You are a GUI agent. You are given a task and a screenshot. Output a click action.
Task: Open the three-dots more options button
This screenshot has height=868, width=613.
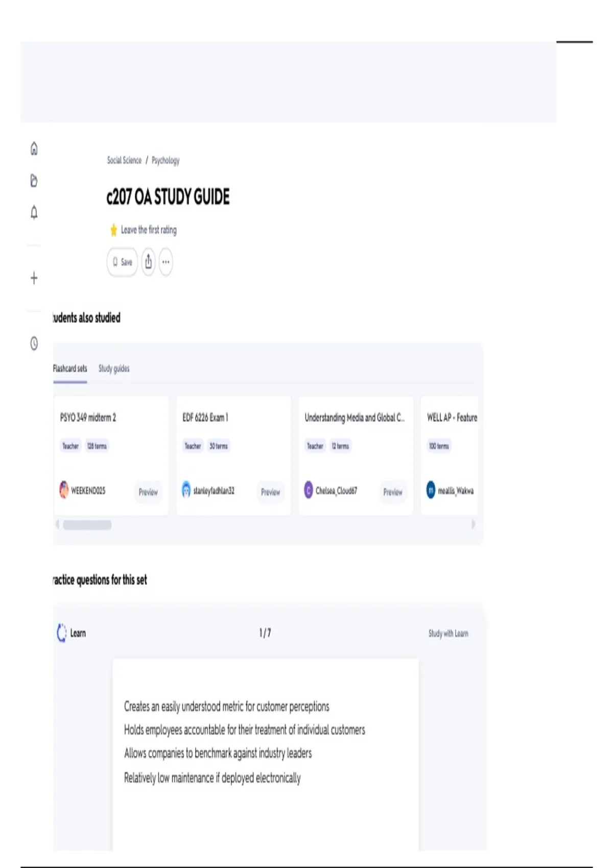pyautogui.click(x=166, y=262)
